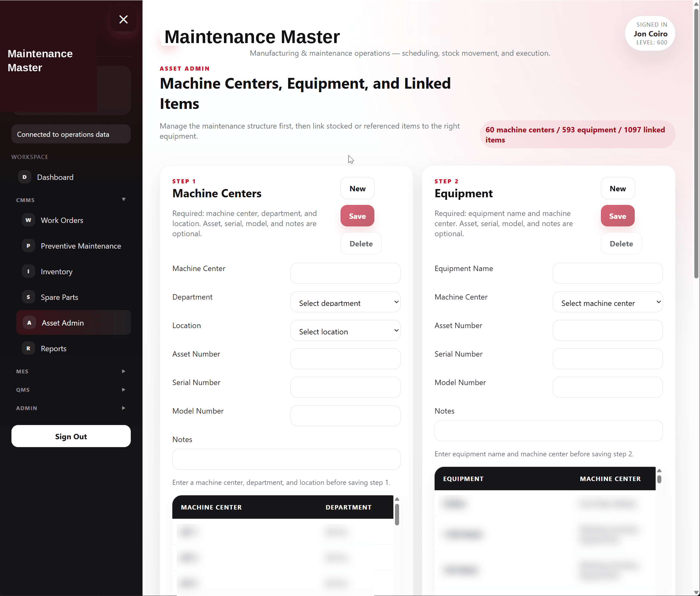Click Save in the Machine Centers card
This screenshot has width=700, height=596.
pos(357,216)
